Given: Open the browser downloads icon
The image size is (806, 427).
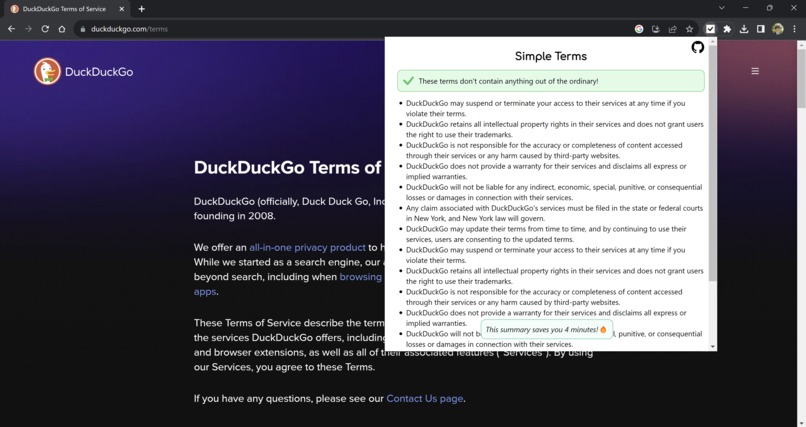Looking at the screenshot, I should pyautogui.click(x=744, y=29).
